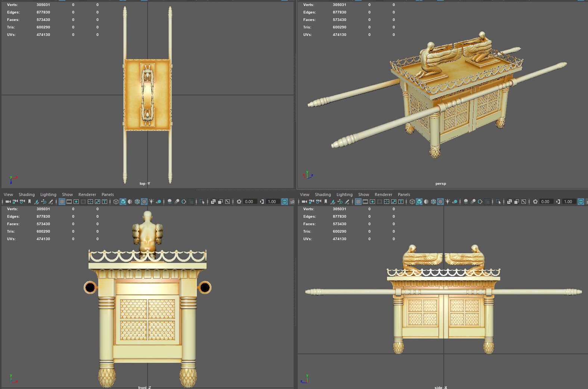Screen dimensions: 588x389
Task: Toggle view transform ON button in front panel
Action: click(285, 202)
